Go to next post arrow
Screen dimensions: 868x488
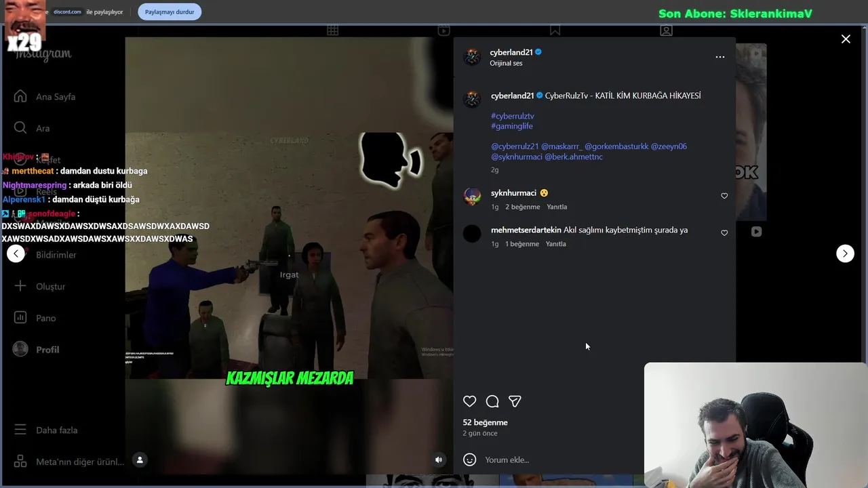coord(845,253)
